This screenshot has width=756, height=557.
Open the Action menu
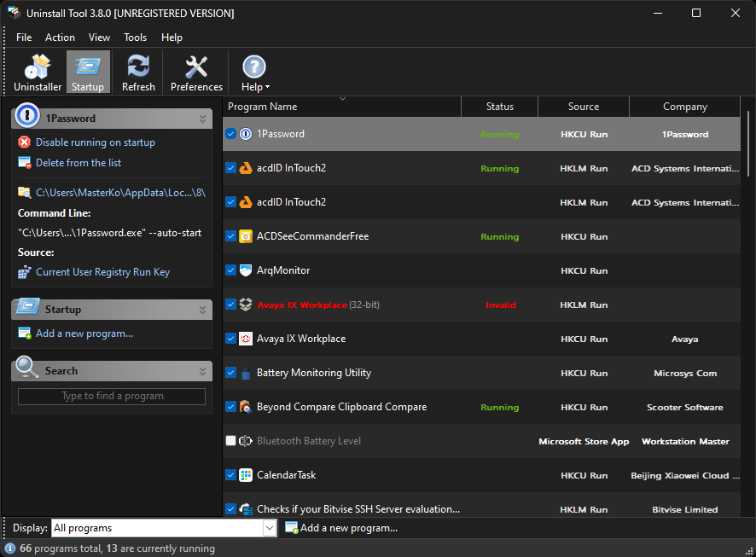pos(60,38)
